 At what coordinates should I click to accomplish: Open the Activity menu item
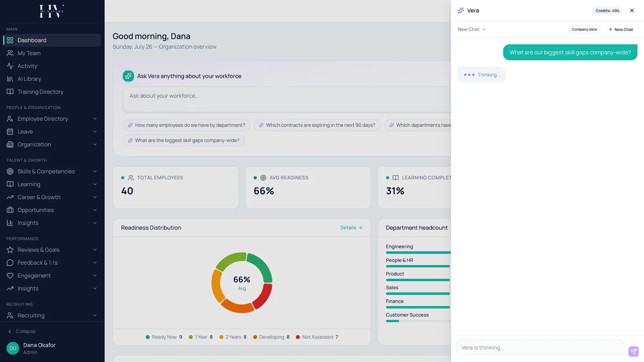[52, 66]
